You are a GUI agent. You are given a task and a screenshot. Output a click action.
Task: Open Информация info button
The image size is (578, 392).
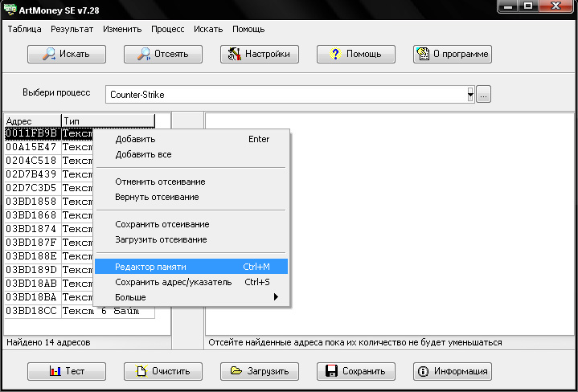pyautogui.click(x=452, y=371)
